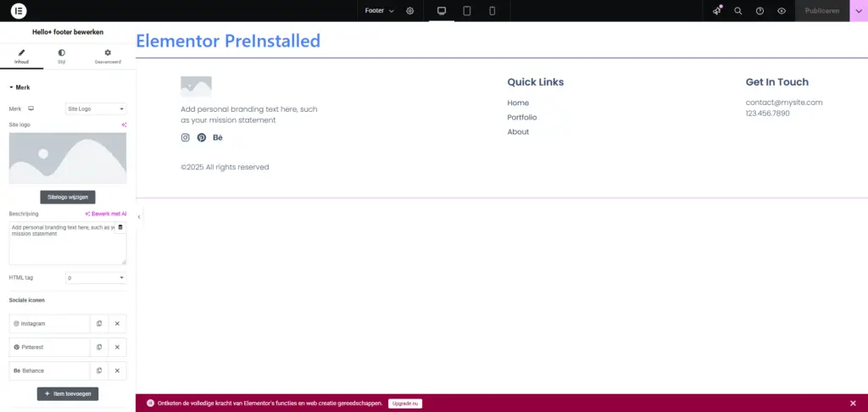Switch to desktop preview mode
The width and height of the screenshot is (868, 412).
tap(442, 10)
